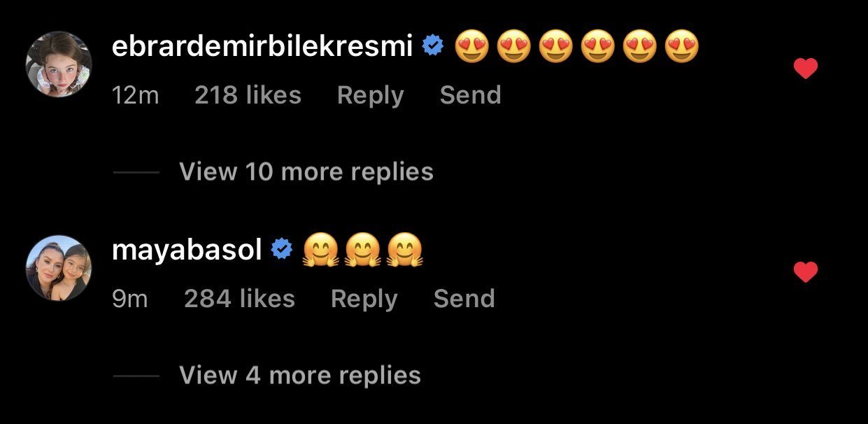Click the 12m comment timestamp
This screenshot has height=424, width=868.
(135, 96)
